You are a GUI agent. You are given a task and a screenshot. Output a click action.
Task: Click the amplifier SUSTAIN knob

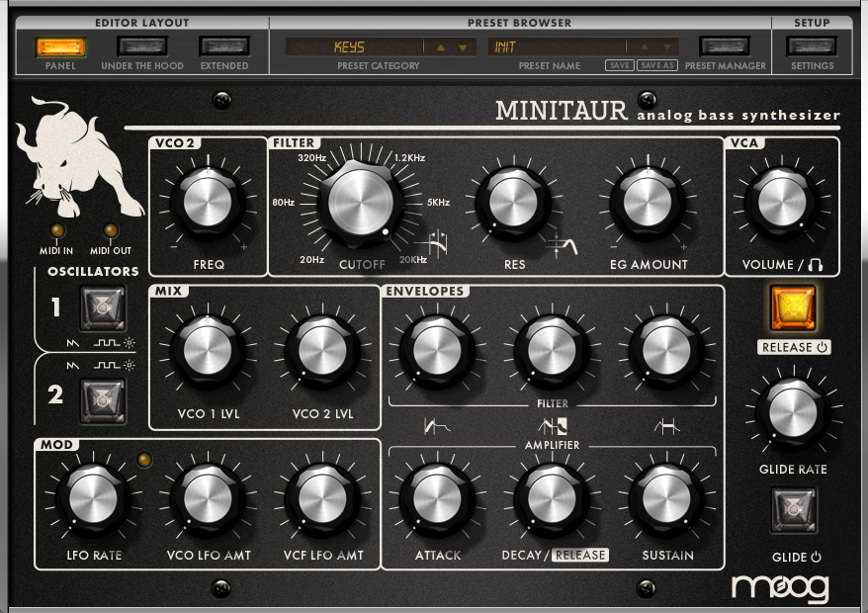[666, 498]
